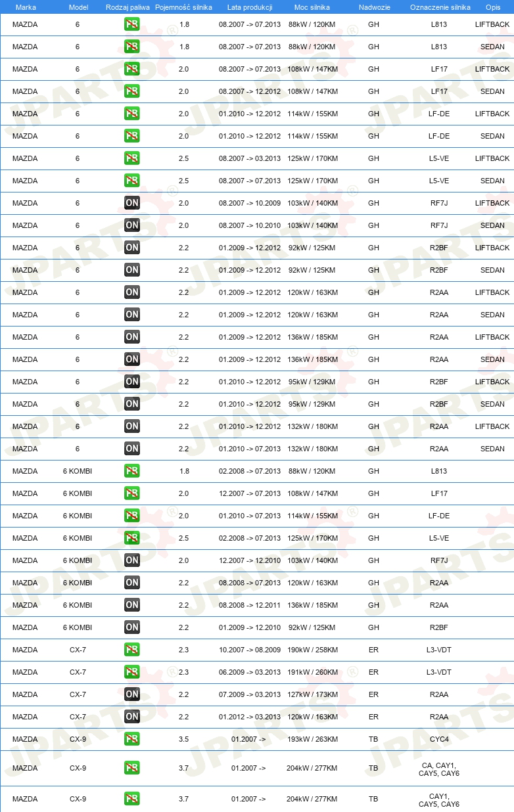Viewport: 514px width, 812px height.
Task: Click the 'Lata produkcji' column header
Action: pyautogui.click(x=250, y=7)
